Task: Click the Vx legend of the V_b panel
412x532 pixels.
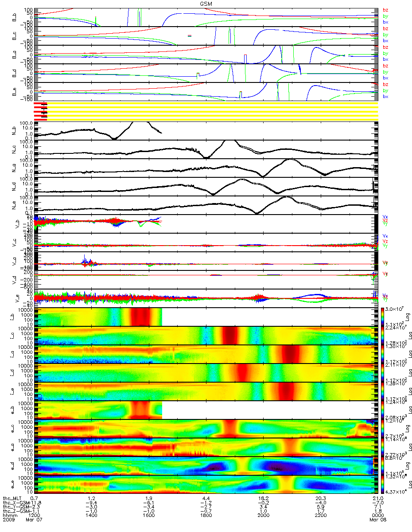Action: [x=385, y=216]
